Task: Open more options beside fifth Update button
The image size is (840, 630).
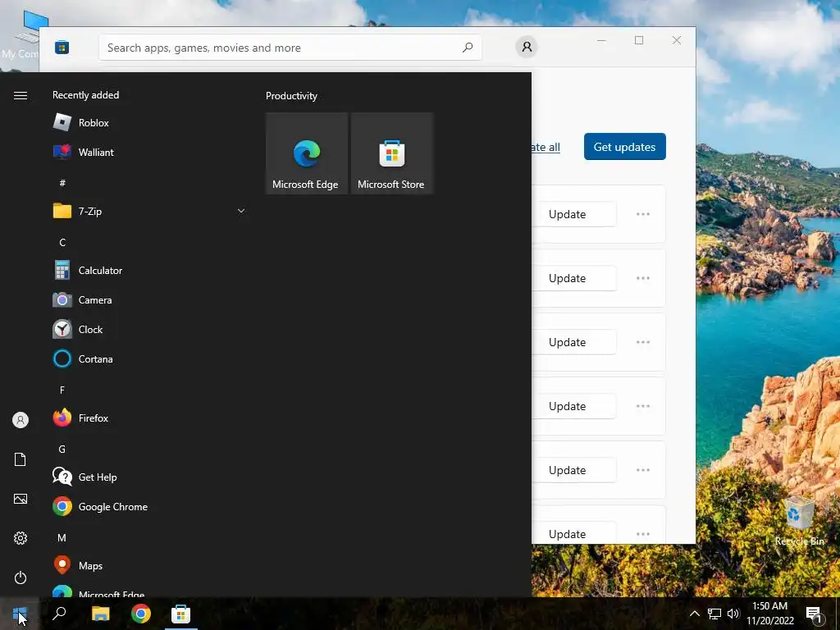Action: click(x=643, y=470)
